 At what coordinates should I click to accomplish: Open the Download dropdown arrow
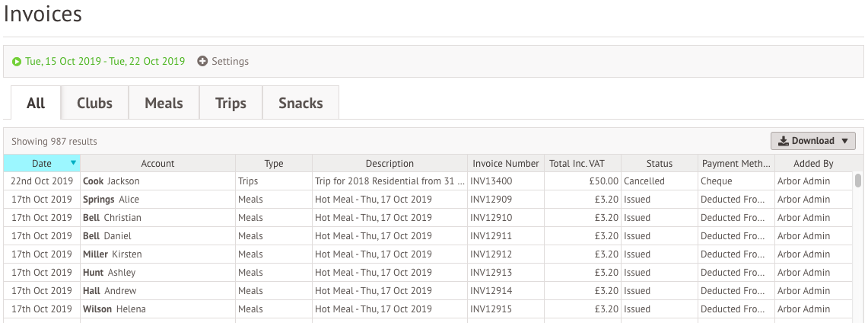click(x=844, y=141)
